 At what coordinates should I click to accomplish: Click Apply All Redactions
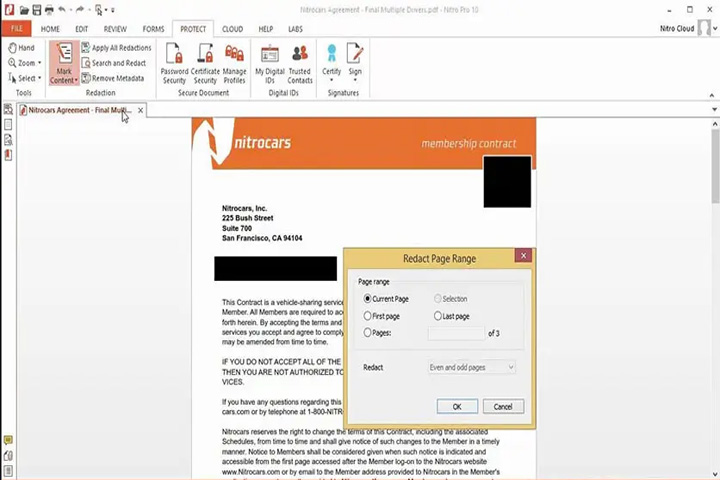point(116,48)
